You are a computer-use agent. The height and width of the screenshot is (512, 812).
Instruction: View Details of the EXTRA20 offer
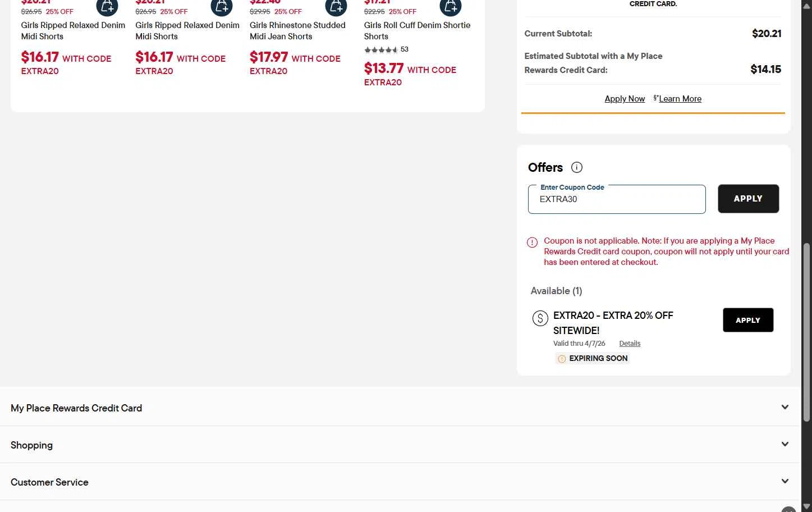(630, 344)
